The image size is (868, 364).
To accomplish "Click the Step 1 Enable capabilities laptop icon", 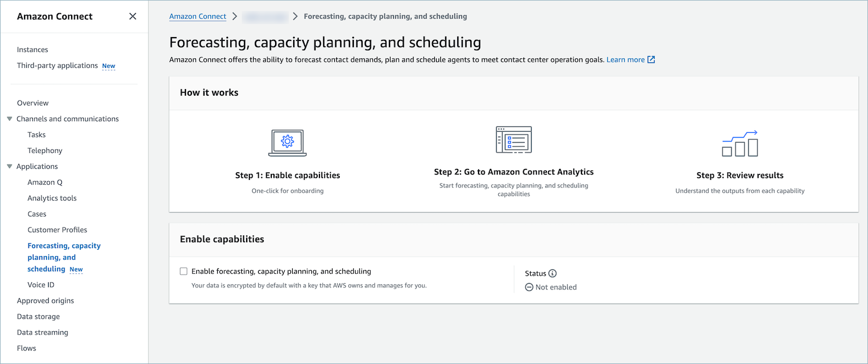I will point(287,142).
